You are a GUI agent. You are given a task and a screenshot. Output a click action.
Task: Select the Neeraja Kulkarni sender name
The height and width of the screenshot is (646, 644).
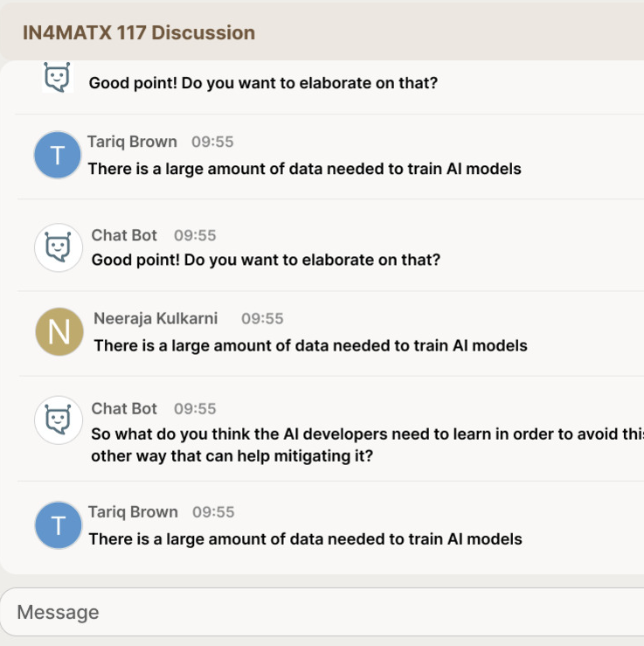pos(156,318)
